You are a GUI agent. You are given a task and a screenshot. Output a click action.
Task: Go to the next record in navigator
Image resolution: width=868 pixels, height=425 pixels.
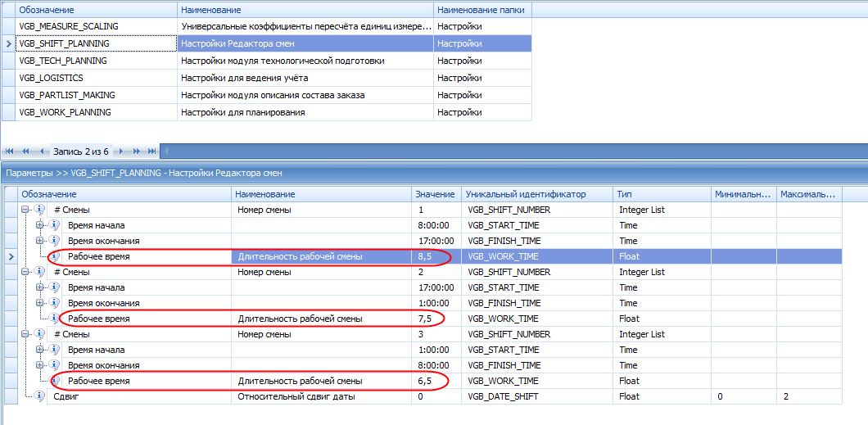(120, 151)
